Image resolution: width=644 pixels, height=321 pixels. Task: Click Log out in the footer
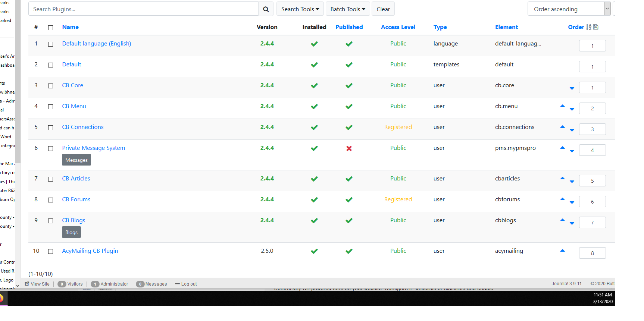186,284
